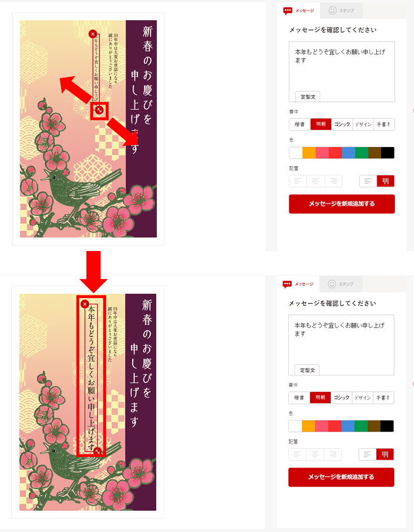Select horizontal text orientation icon in upper panel

click(x=368, y=181)
